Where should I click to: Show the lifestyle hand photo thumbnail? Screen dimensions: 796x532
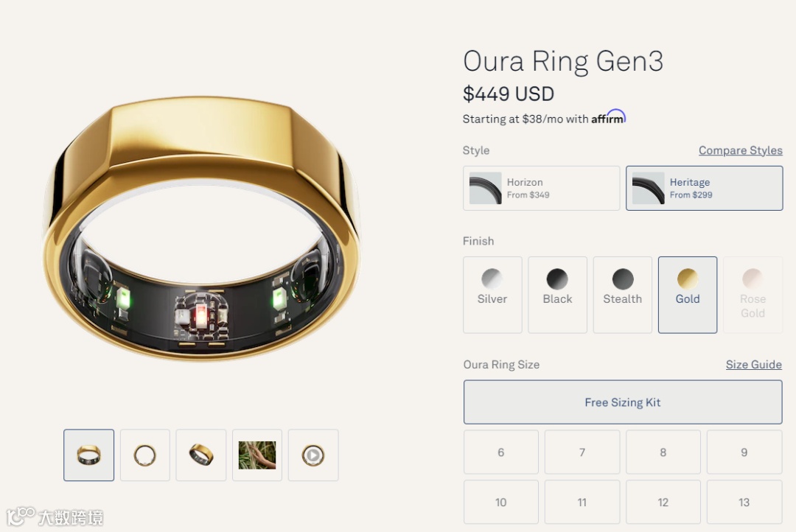[x=257, y=455]
